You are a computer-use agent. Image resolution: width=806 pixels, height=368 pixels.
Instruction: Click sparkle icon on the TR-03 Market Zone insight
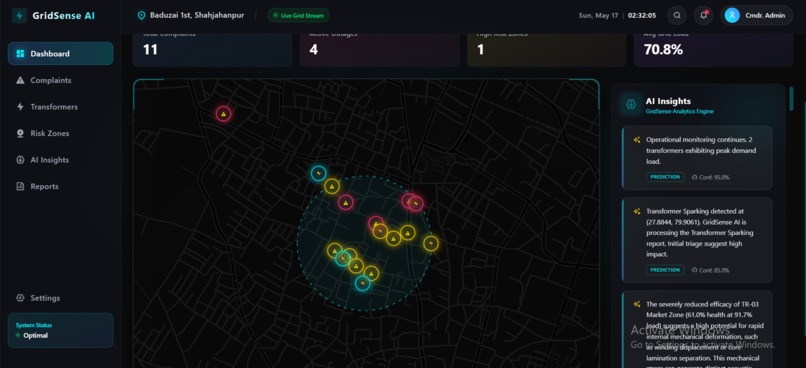pyautogui.click(x=637, y=304)
